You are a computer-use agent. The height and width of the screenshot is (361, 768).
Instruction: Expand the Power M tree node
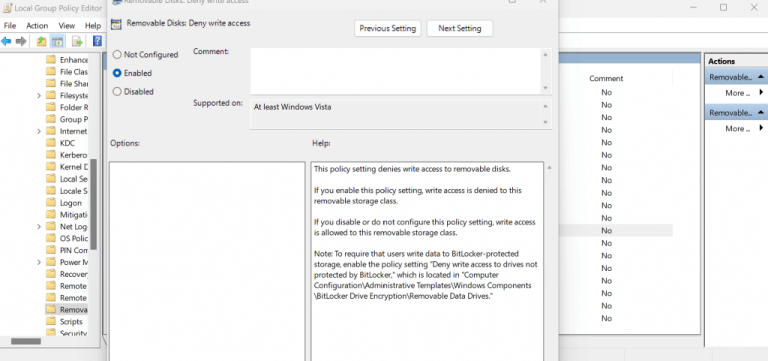(39, 262)
